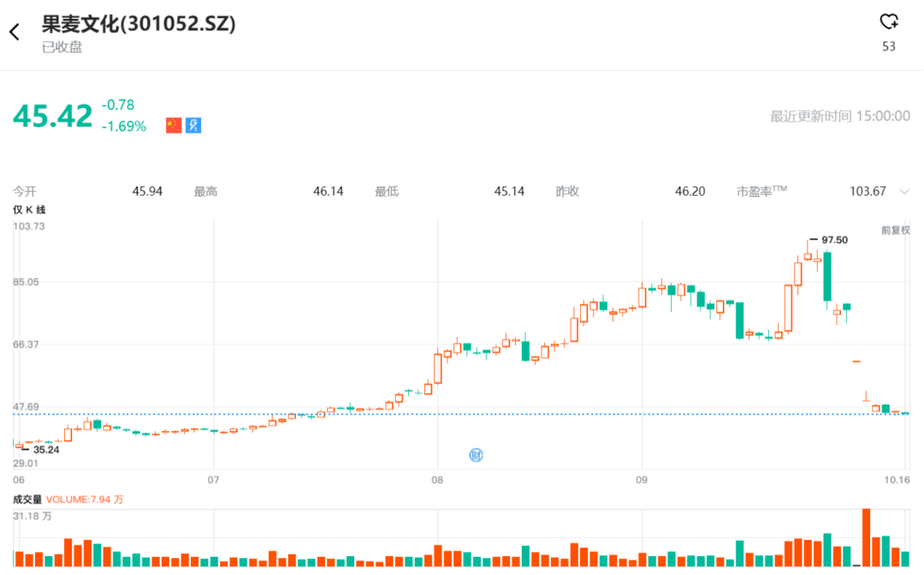924x575 pixels.
Task: Click the 10.16 date on time axis
Action: coord(897,480)
